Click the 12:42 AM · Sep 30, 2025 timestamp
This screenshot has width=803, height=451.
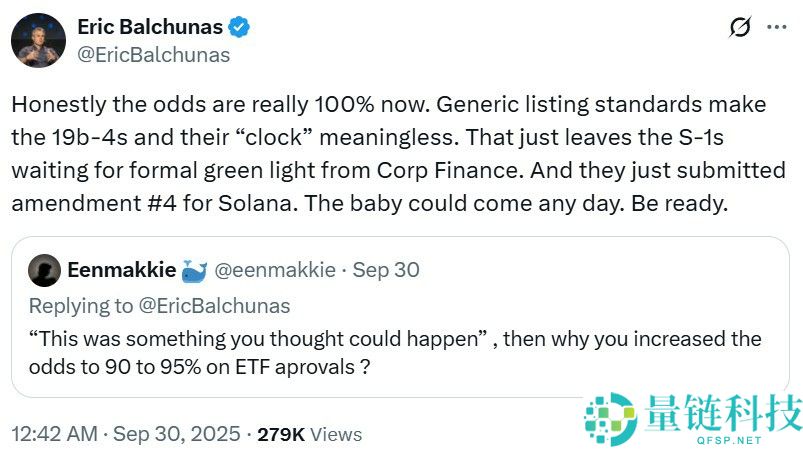point(125,434)
